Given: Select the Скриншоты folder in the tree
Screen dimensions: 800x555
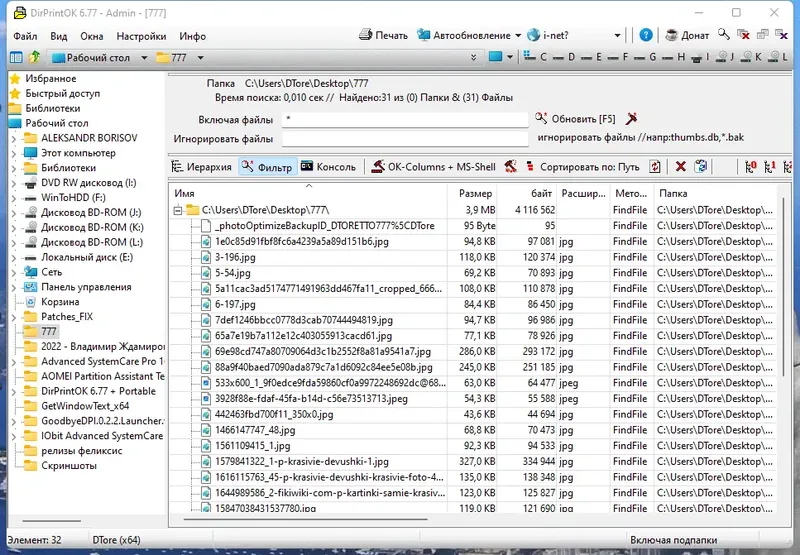Looking at the screenshot, I should pyautogui.click(x=68, y=466).
